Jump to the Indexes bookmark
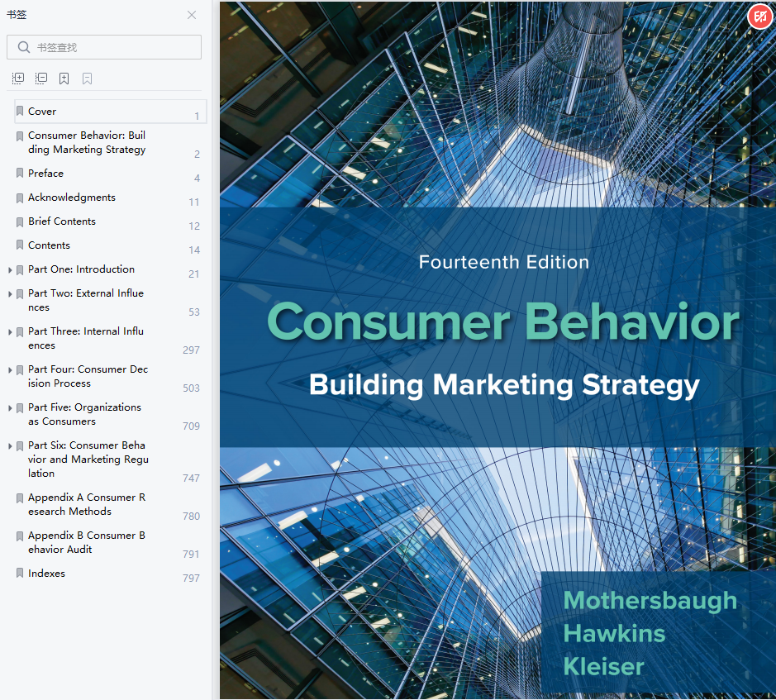 coord(46,574)
